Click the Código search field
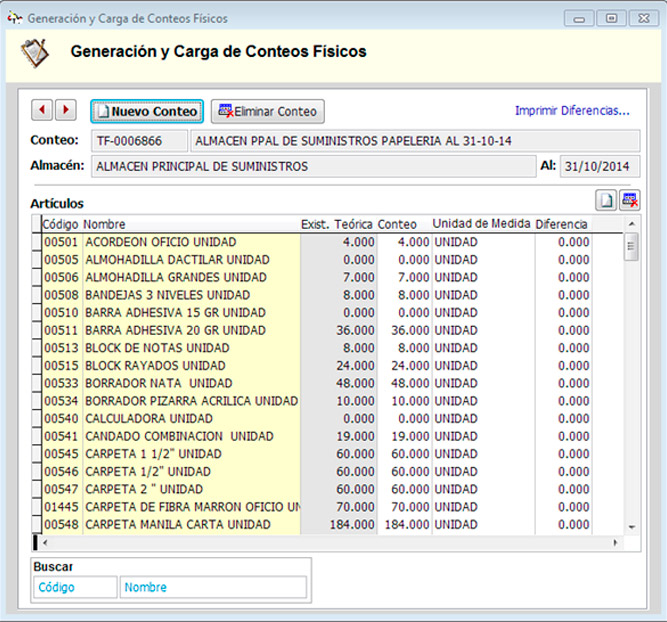 point(75,588)
